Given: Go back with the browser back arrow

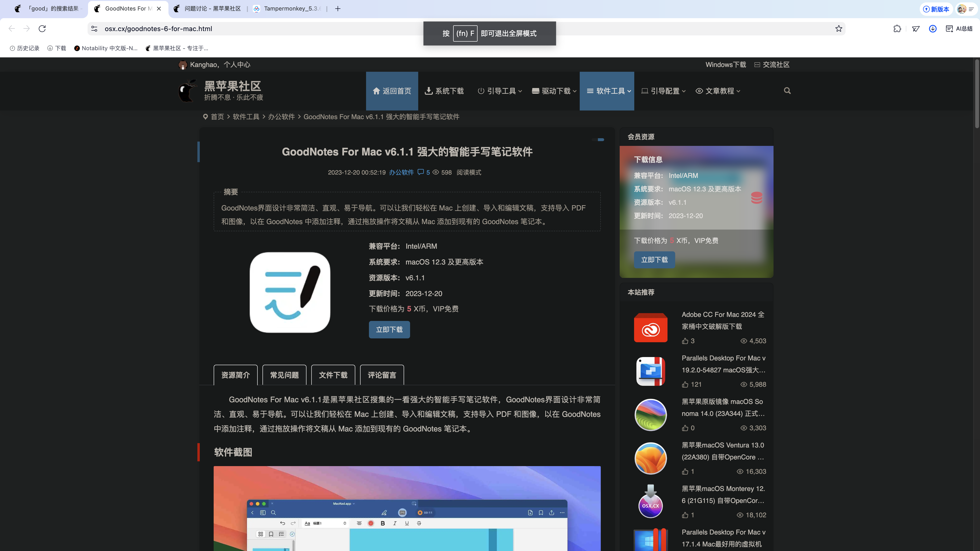Looking at the screenshot, I should pos(12,28).
